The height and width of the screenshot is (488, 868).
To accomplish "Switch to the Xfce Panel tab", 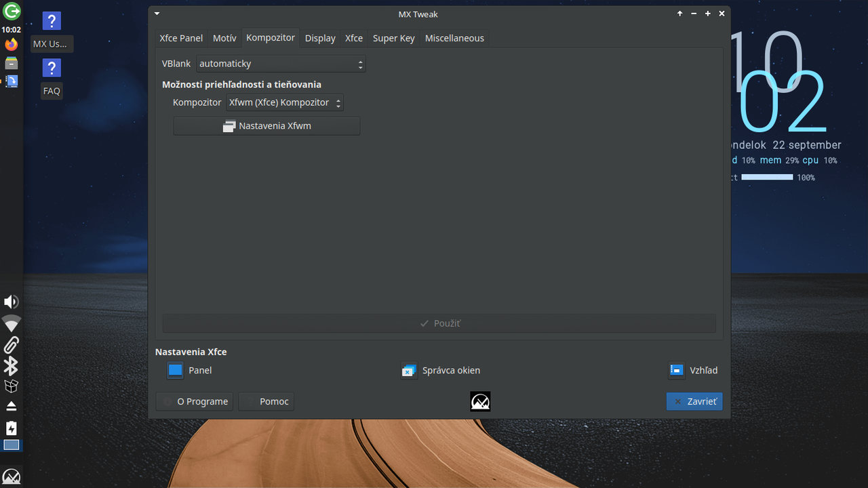I will coord(181,38).
